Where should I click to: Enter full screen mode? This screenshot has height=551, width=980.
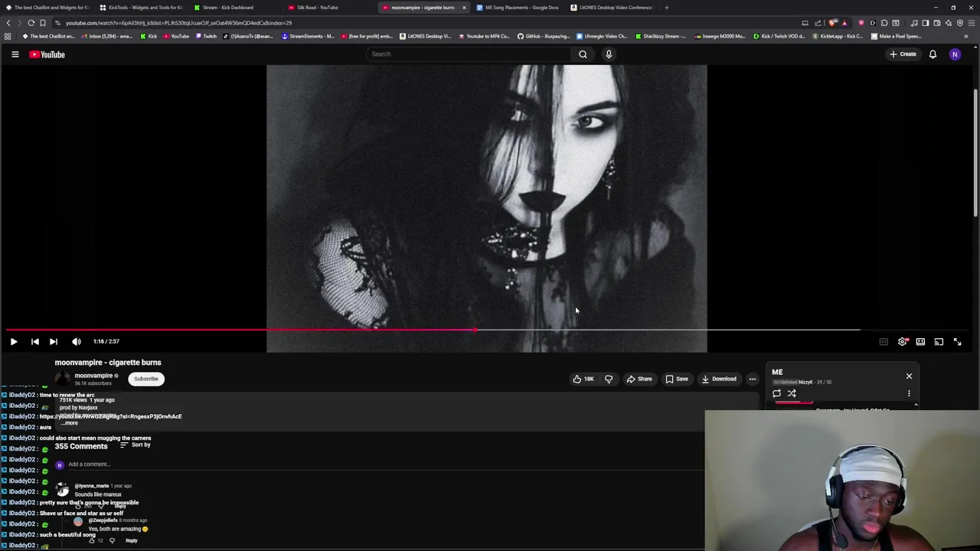coord(957,342)
